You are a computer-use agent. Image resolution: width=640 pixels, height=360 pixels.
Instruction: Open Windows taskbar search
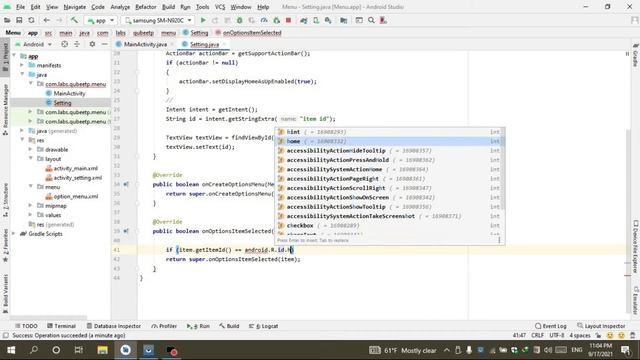tap(34, 350)
